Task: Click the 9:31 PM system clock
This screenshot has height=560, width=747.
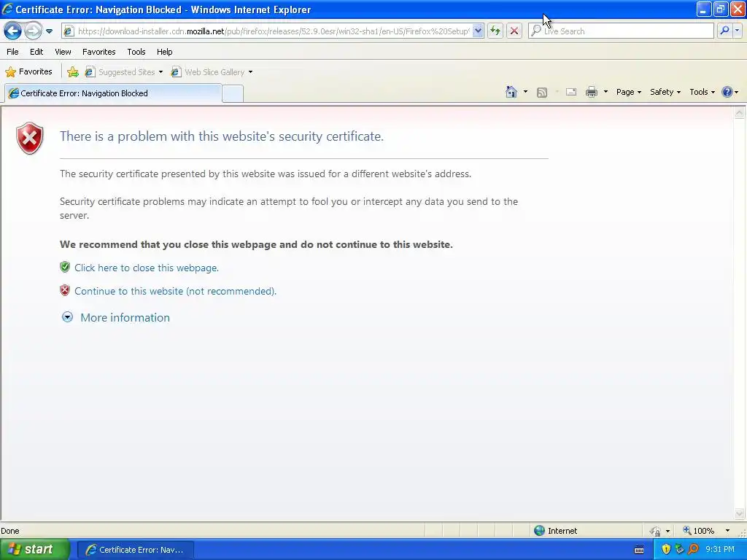Action: [720, 550]
